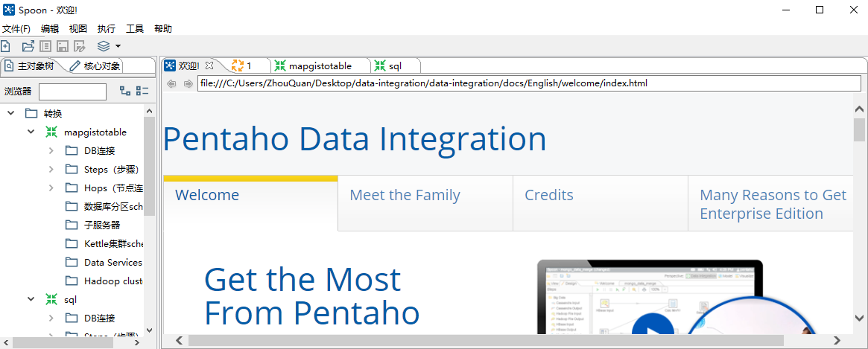
Task: Click the Data Services folder icon
Action: [71, 262]
